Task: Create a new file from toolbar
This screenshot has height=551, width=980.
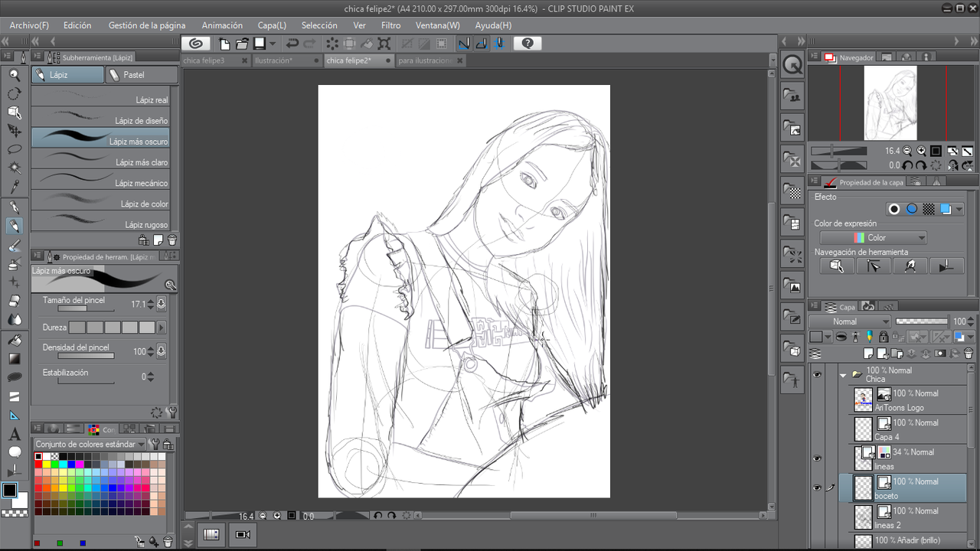Action: click(224, 44)
